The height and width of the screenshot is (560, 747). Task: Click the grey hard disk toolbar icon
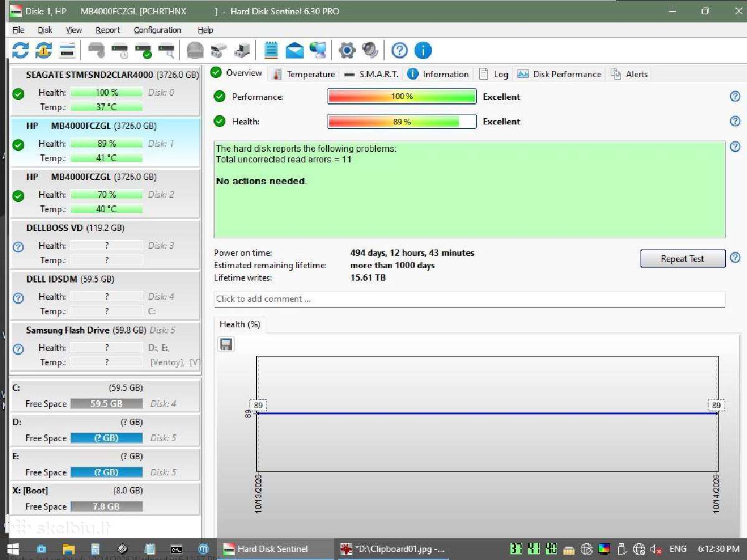coord(96,50)
